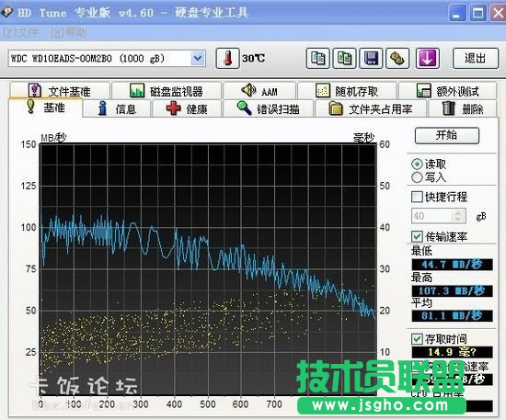Maximize the HD Tune window
Viewport: 506px width, 420px height.
477,13
